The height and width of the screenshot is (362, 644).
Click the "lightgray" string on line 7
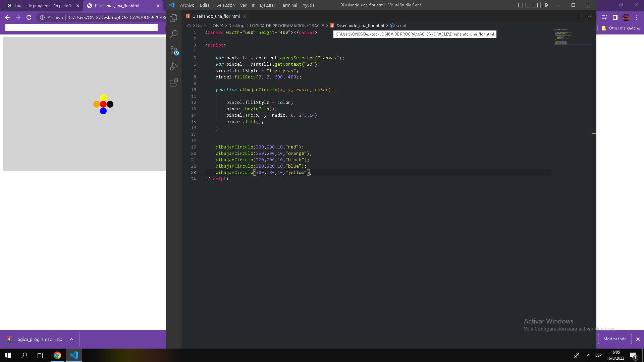[281, 71]
